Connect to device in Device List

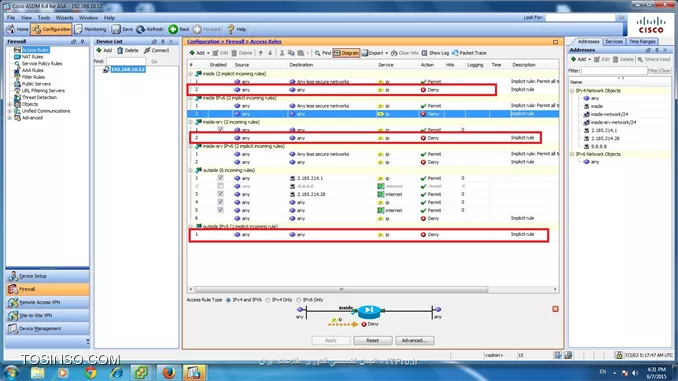(x=157, y=50)
